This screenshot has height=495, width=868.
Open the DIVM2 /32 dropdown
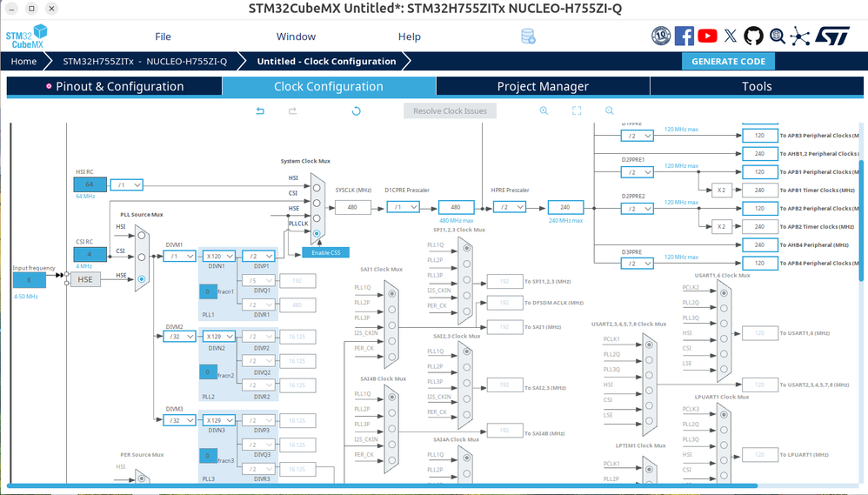click(x=179, y=336)
